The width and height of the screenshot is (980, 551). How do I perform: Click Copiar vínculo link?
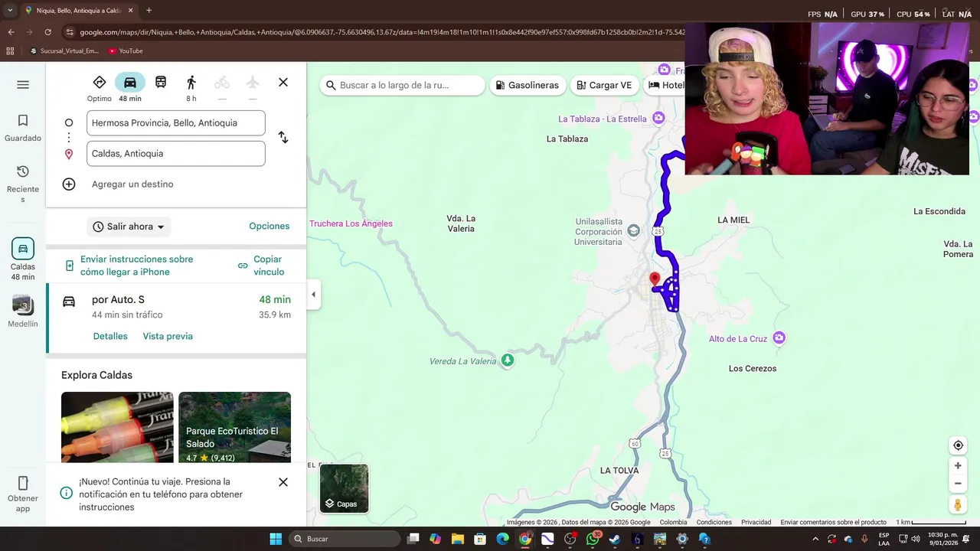point(261,266)
